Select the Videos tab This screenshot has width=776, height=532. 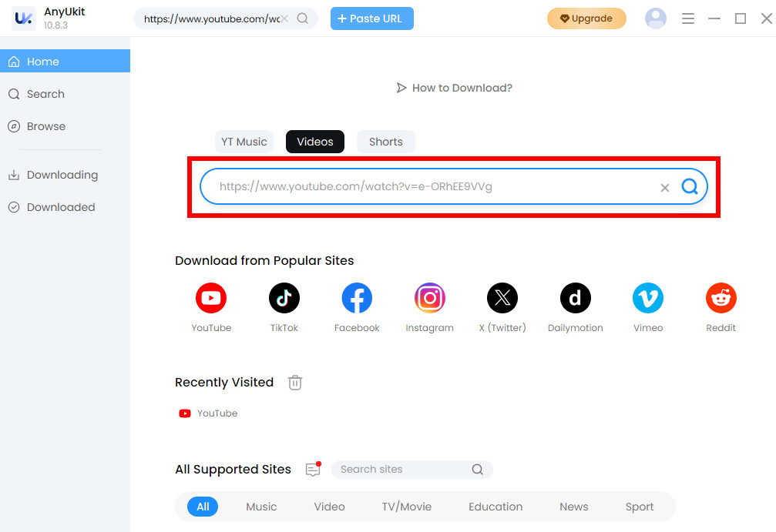(x=314, y=142)
